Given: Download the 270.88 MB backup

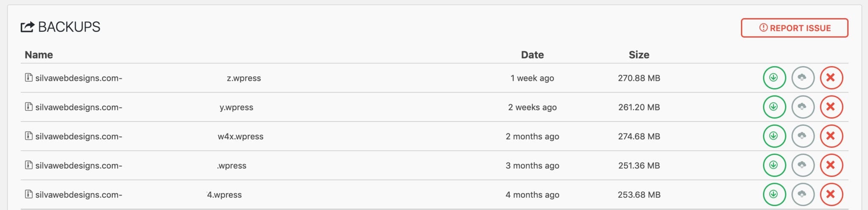Looking at the screenshot, I should pyautogui.click(x=774, y=78).
